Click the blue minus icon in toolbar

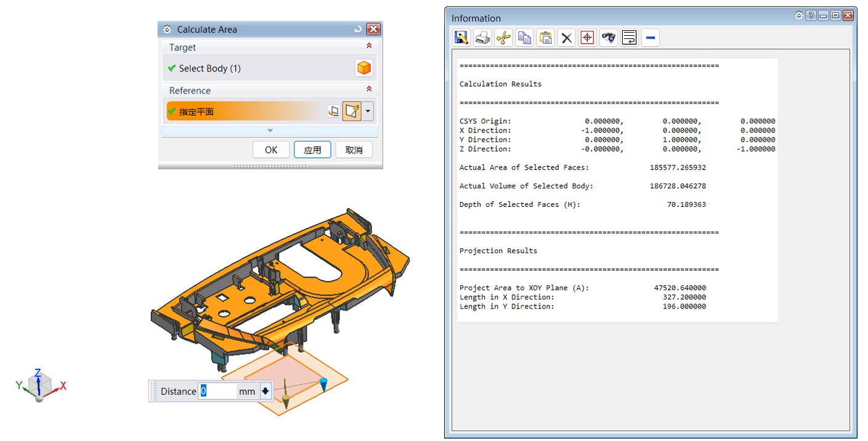click(650, 38)
